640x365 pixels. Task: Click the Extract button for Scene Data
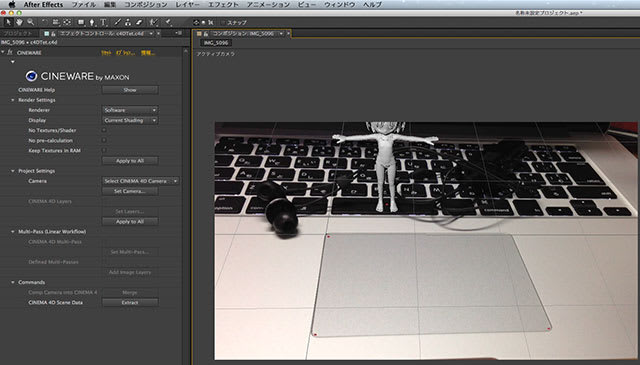130,303
